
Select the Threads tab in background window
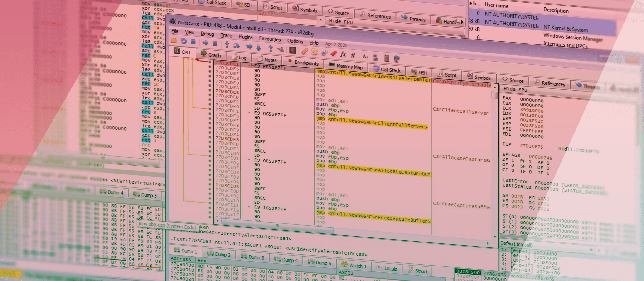(x=413, y=19)
